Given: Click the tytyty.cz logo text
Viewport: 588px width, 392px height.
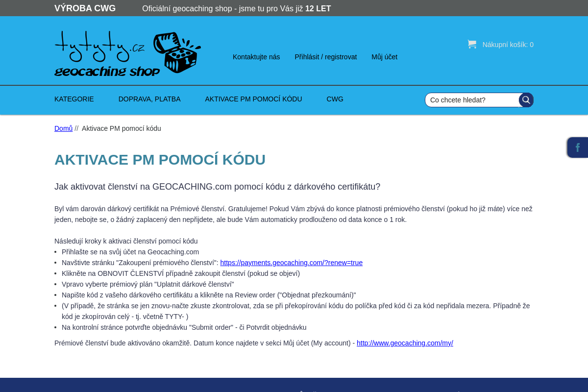Looking at the screenshot, I should click(99, 44).
